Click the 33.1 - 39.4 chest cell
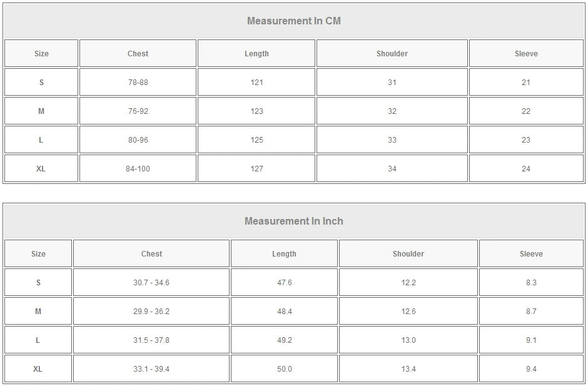The width and height of the screenshot is (588, 386). click(151, 369)
